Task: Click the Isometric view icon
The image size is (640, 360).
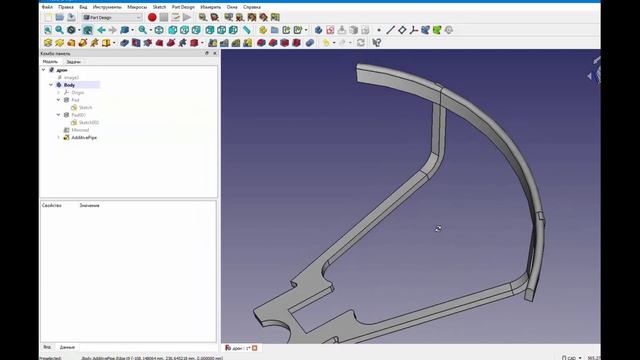Action: click(159, 30)
